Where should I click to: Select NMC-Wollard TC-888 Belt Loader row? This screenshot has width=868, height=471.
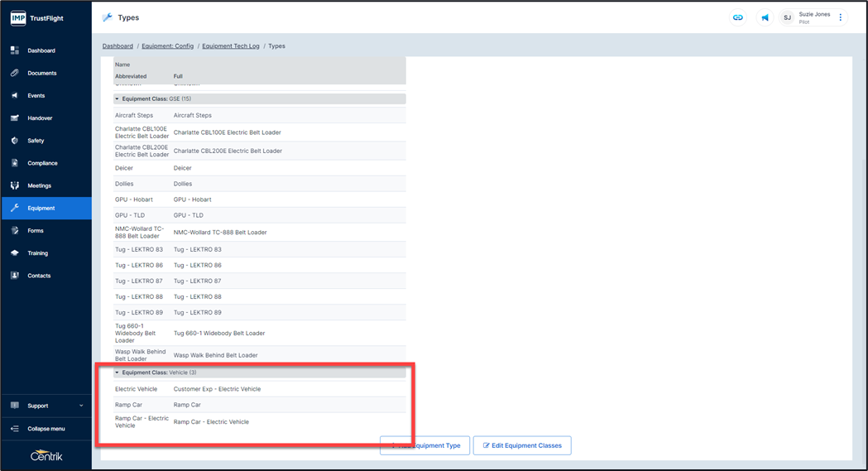click(260, 233)
